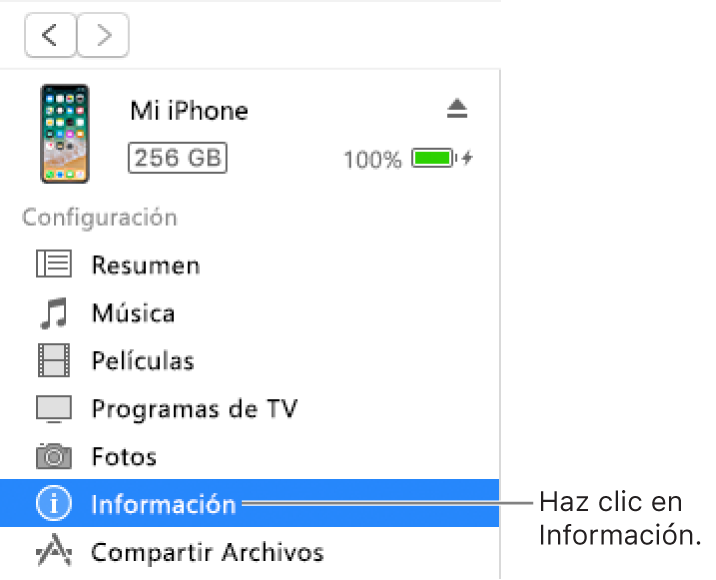
Task: Click the green battery indicator
Action: click(433, 158)
